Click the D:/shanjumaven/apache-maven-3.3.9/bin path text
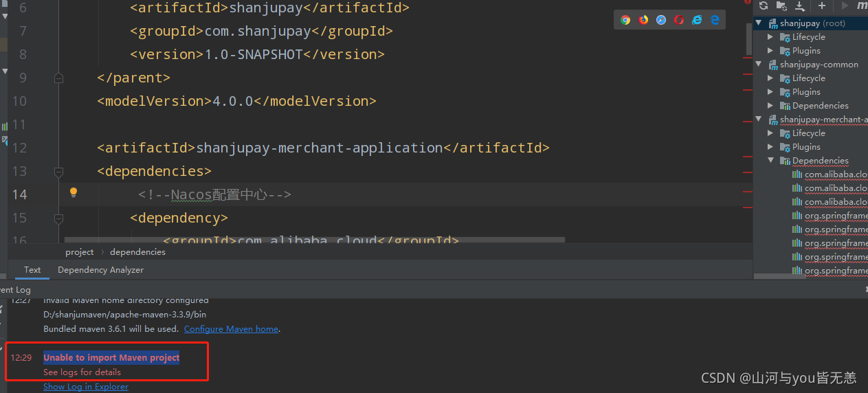 (x=124, y=315)
